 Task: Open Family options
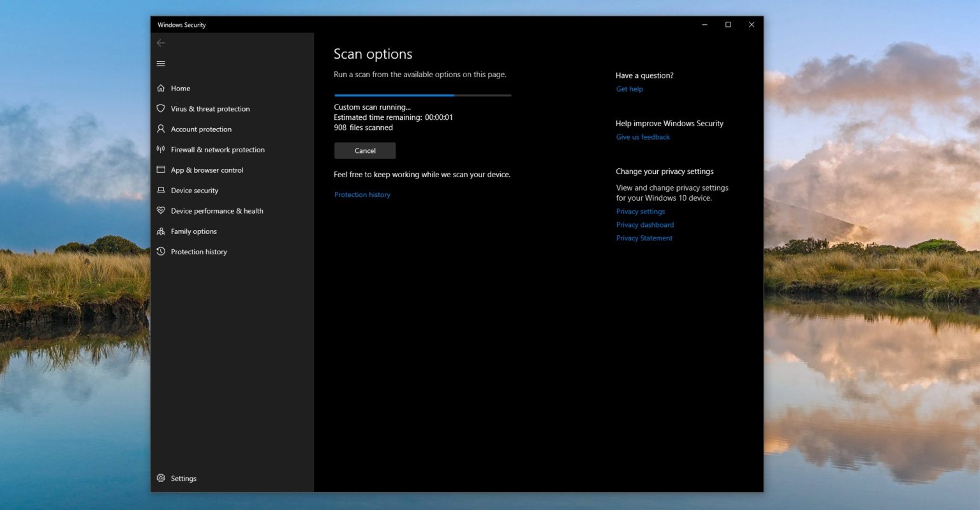point(193,231)
